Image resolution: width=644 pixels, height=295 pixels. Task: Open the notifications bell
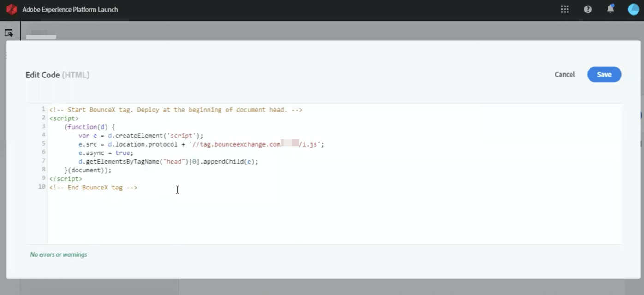610,9
